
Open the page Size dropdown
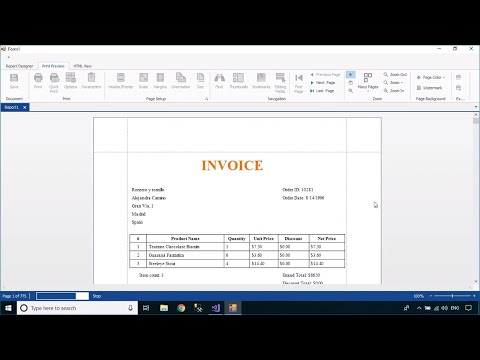tap(200, 81)
